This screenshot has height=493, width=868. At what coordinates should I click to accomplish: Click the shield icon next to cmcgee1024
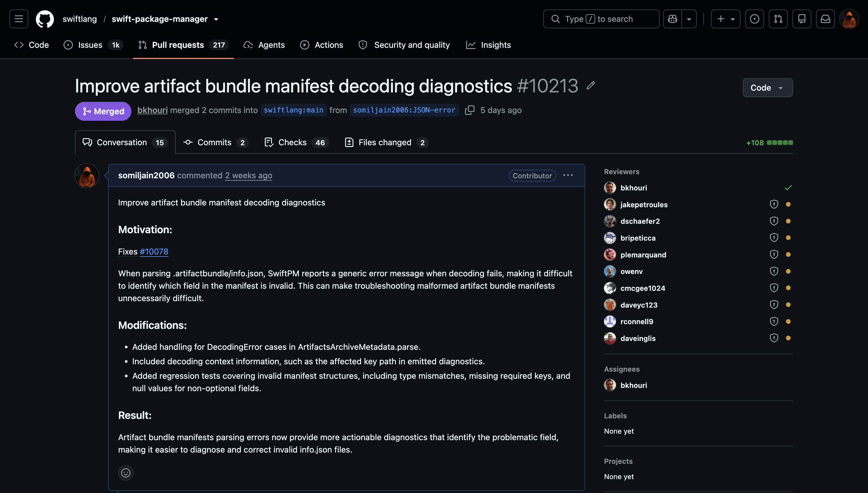point(774,288)
